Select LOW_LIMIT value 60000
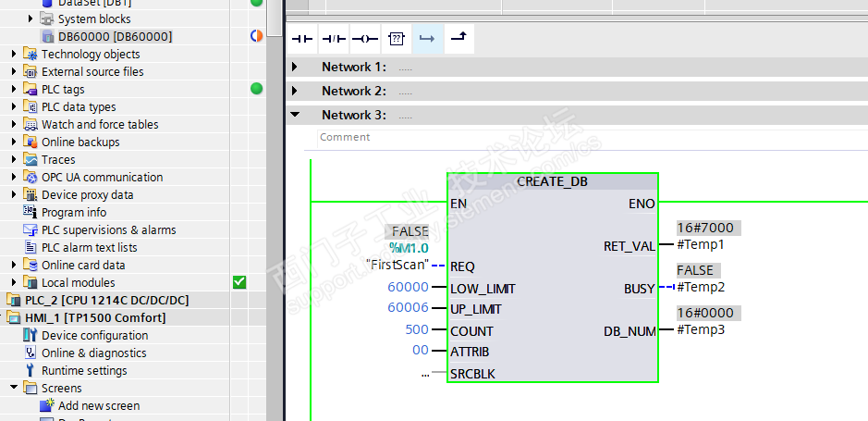This screenshot has width=868, height=421. (x=409, y=287)
